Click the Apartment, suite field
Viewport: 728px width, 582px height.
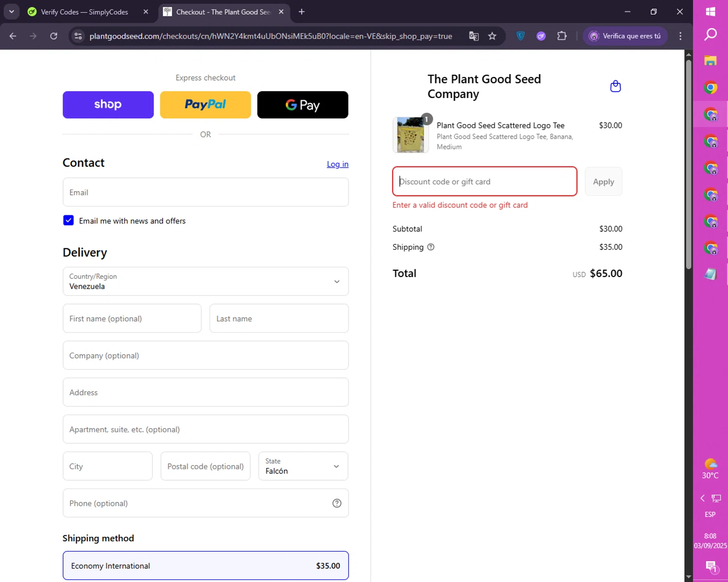pos(206,429)
